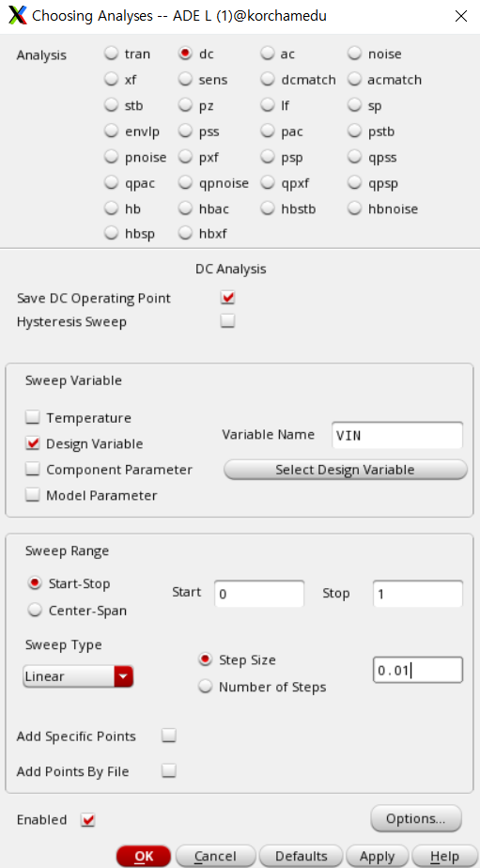Choose the envlp analysis option
This screenshot has height=868, width=480.
(x=112, y=132)
